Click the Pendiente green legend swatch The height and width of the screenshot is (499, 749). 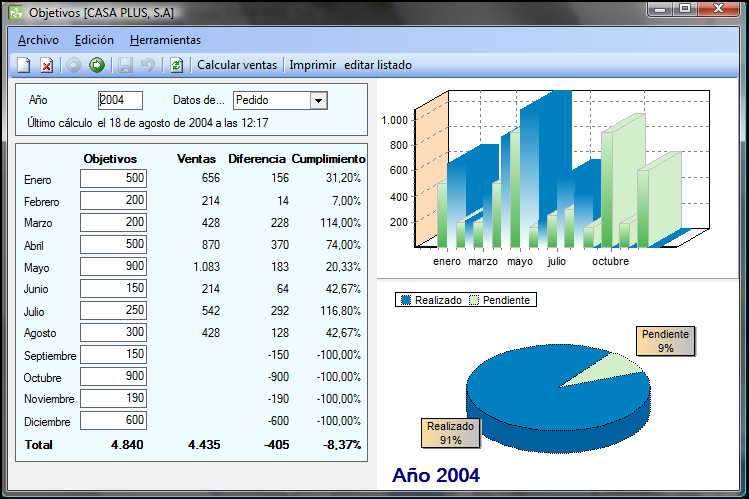[x=474, y=300]
